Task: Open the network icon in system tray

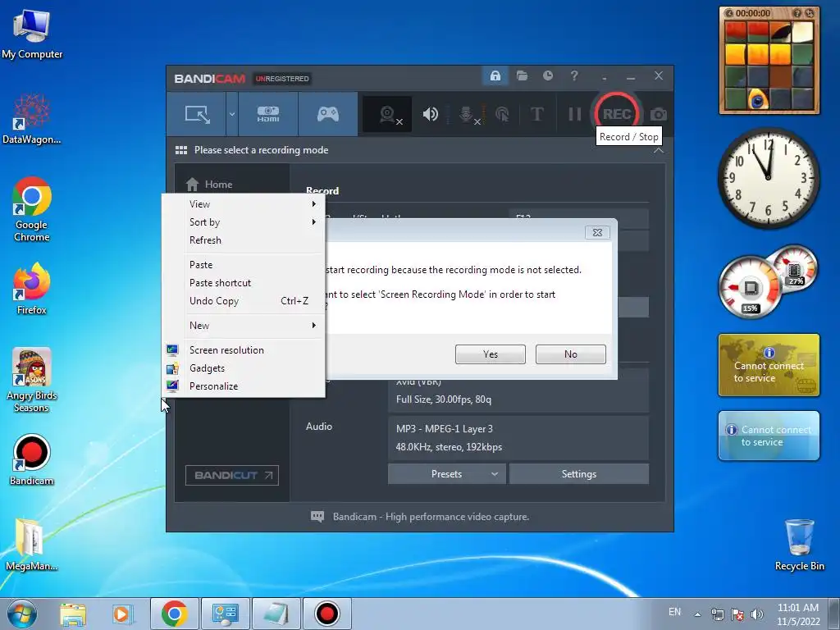Action: tap(717, 614)
